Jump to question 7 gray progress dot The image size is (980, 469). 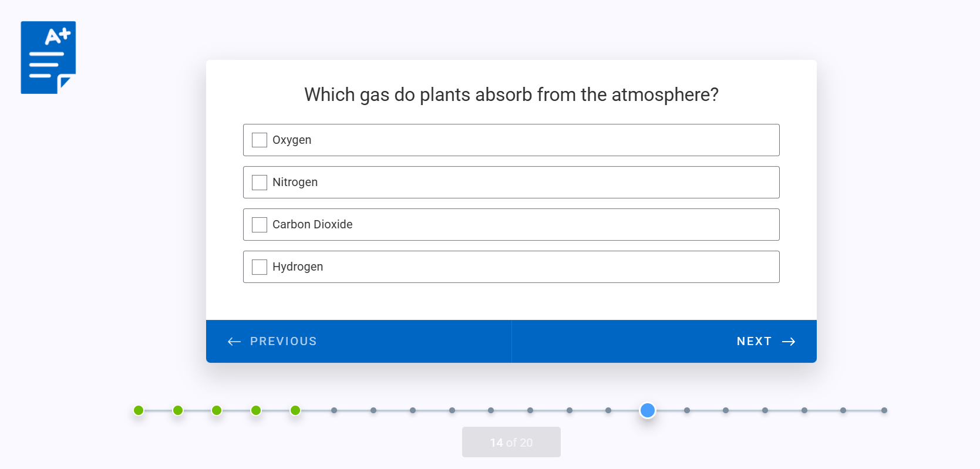coord(373,410)
